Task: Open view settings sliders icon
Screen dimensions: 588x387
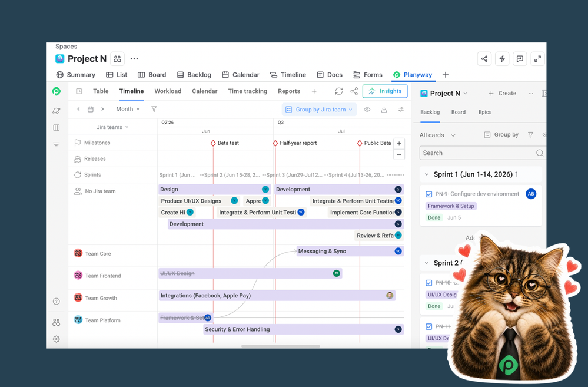Action: click(401, 110)
